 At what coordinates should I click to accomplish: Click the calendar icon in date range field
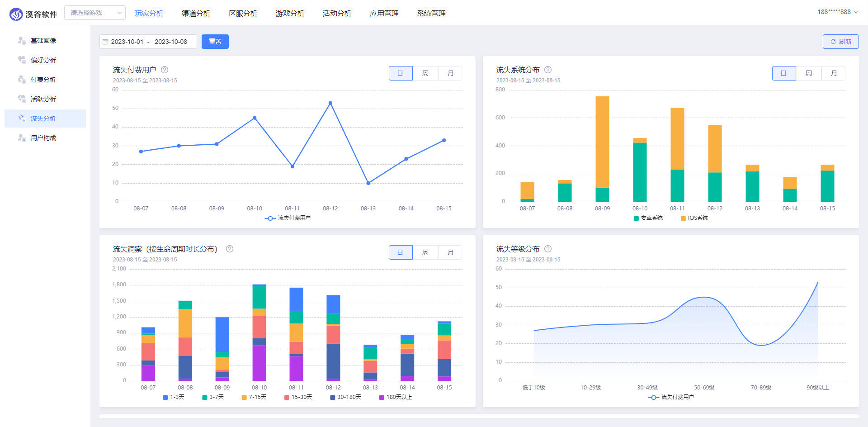click(x=105, y=42)
